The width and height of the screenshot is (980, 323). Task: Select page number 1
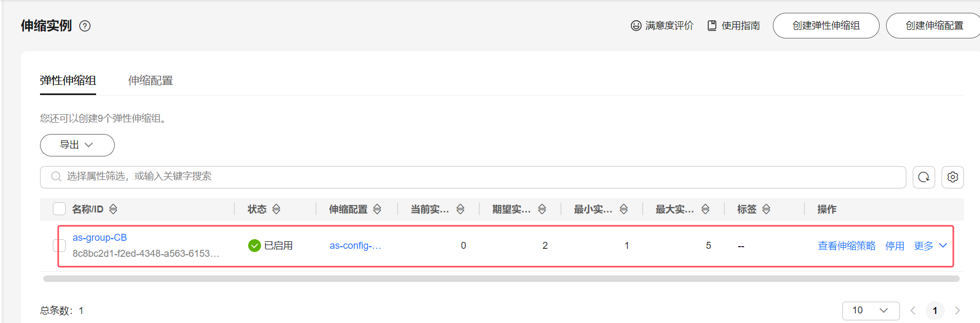935,310
